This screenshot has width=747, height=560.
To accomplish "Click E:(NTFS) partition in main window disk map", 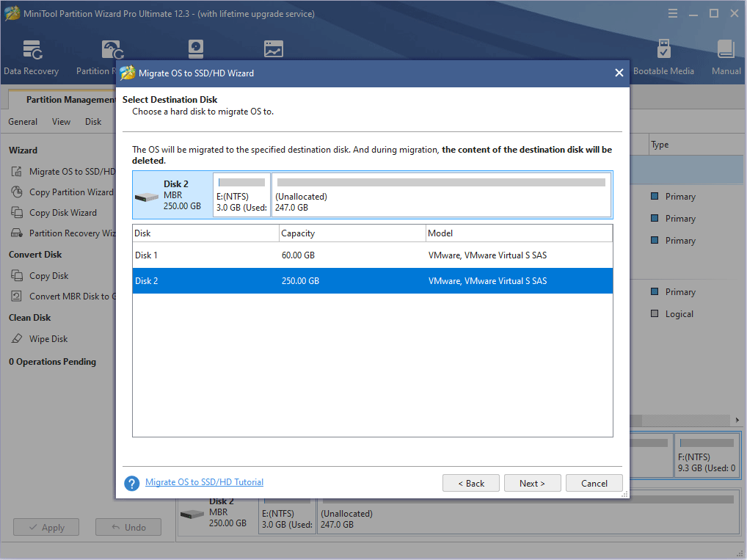I will (x=287, y=517).
